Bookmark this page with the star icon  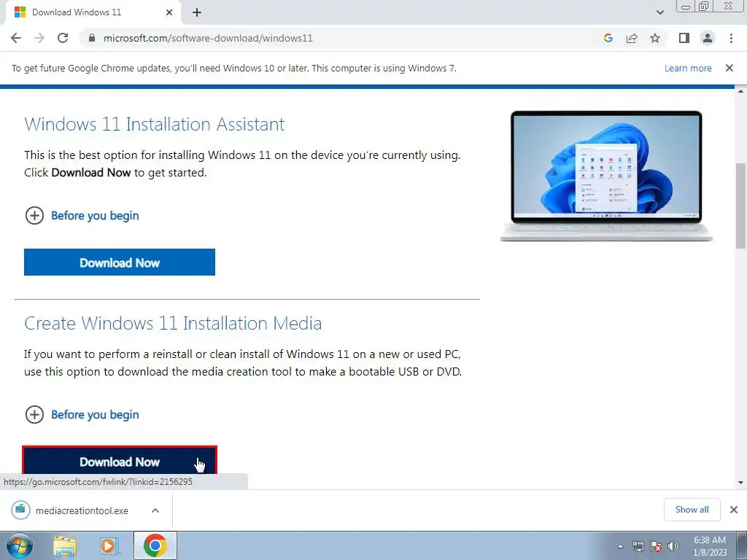click(655, 38)
